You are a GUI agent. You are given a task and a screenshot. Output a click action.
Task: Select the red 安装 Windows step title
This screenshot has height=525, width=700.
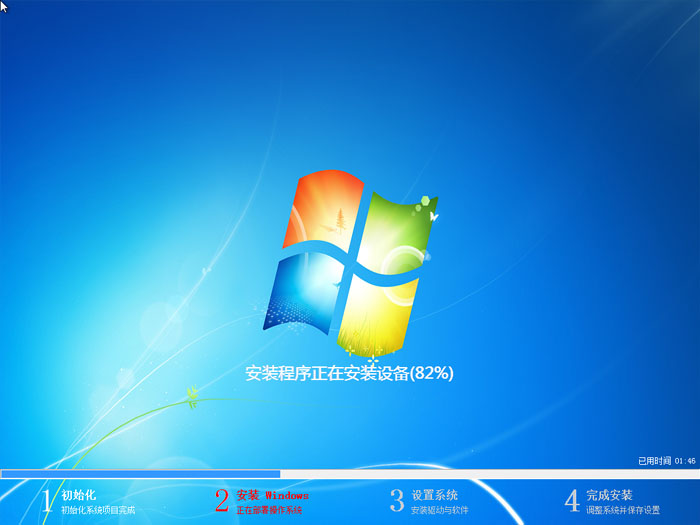point(272,495)
